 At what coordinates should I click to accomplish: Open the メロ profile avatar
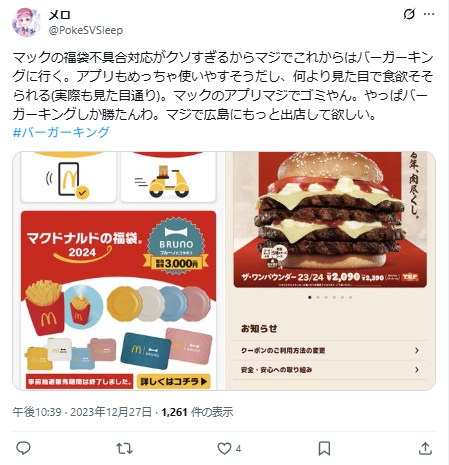[x=26, y=22]
